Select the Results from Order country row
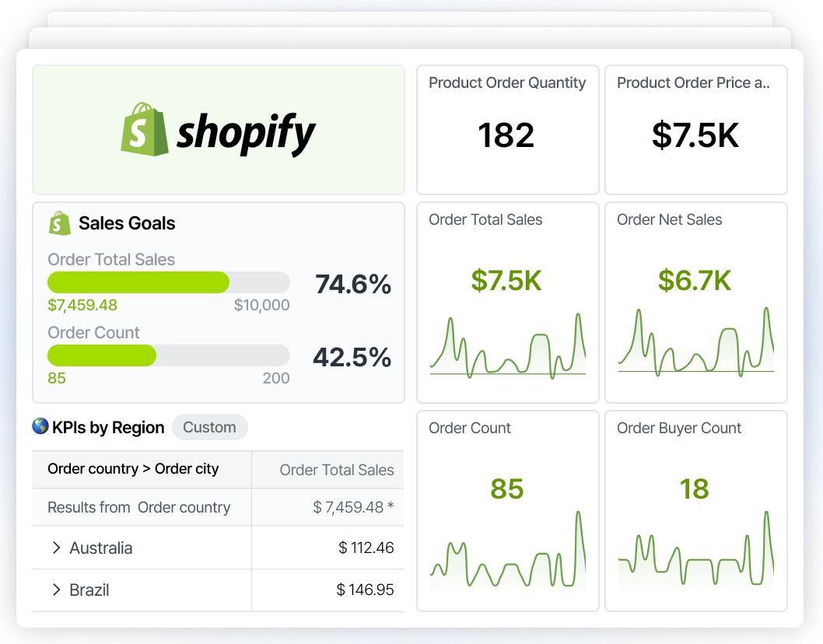Screen dimensions: 823x644 pos(218,507)
